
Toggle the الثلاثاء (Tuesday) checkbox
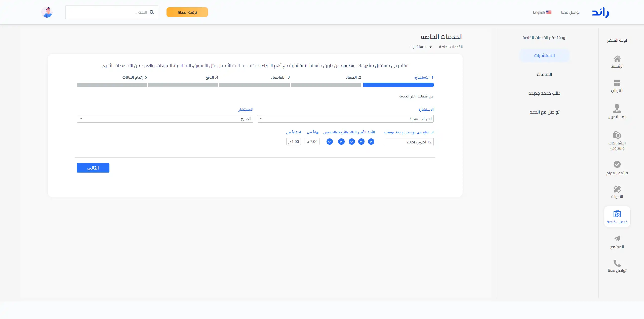(352, 142)
